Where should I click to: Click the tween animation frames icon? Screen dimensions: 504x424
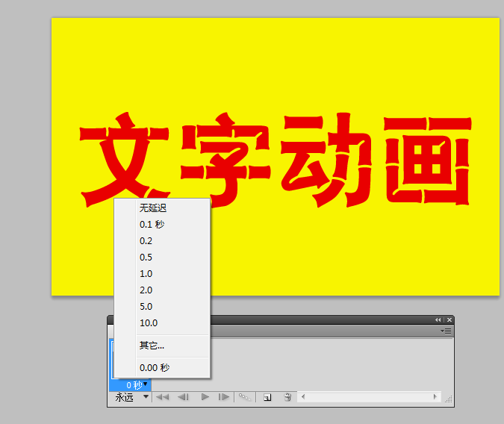point(245,397)
